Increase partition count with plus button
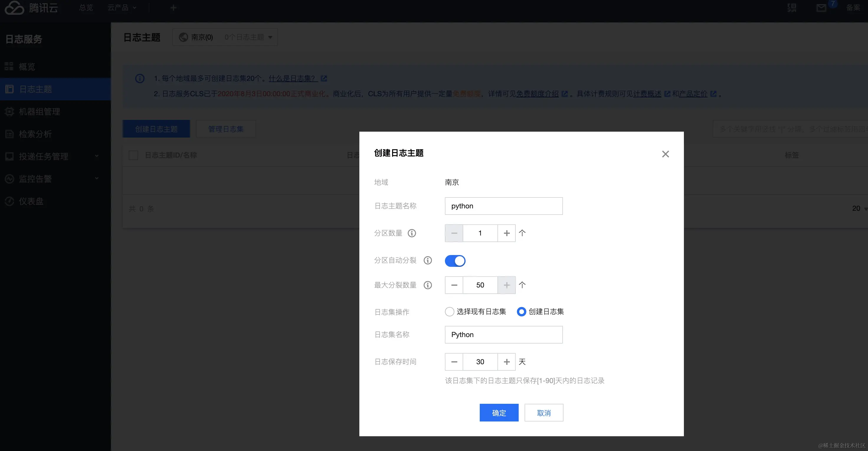 507,233
